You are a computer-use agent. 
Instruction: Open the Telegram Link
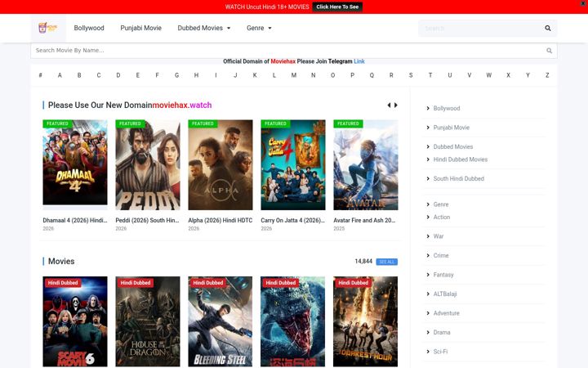tap(359, 61)
